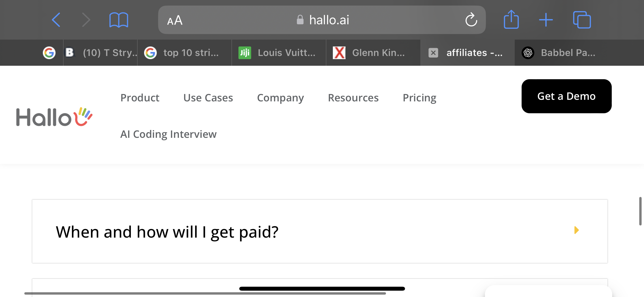The height and width of the screenshot is (297, 644).
Task: Click the forward navigation arrow
Action: pos(86,20)
